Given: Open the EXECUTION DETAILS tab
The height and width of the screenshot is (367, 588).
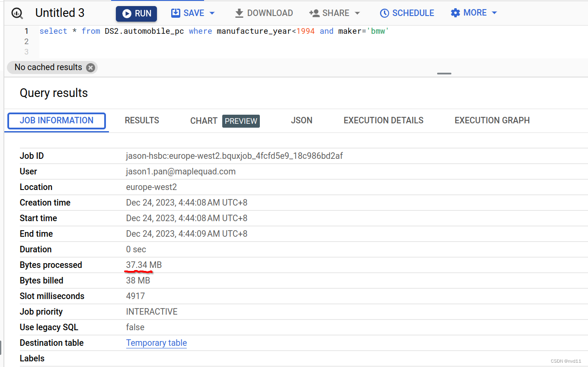Looking at the screenshot, I should (383, 121).
